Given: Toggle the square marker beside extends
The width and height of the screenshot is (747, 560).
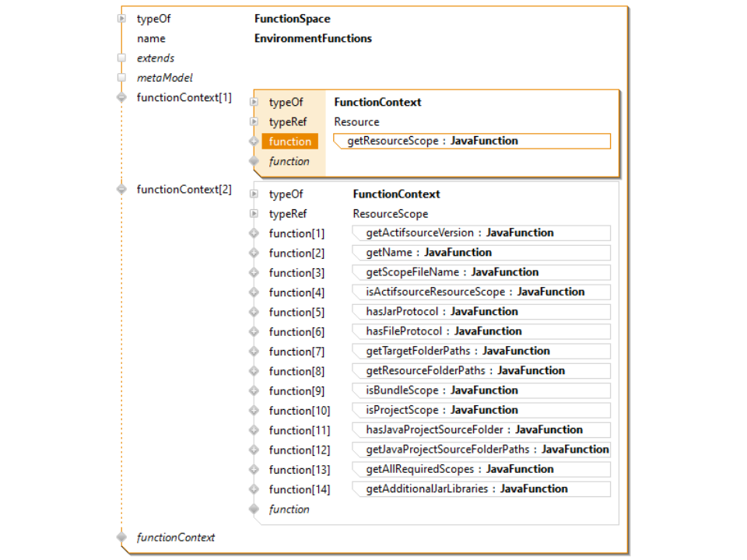Looking at the screenshot, I should (121, 58).
